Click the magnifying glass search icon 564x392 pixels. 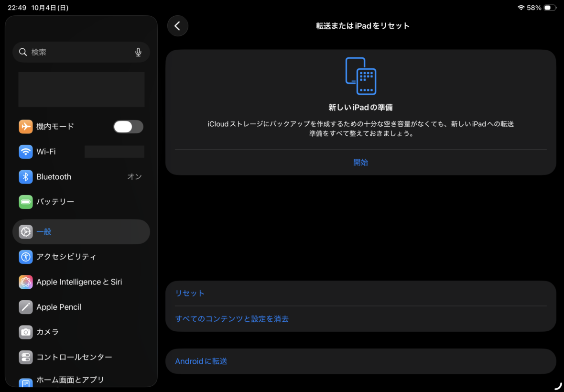tap(23, 52)
